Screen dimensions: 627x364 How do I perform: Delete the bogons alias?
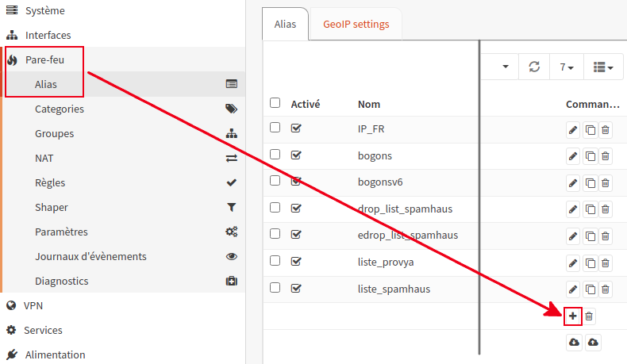(606, 156)
